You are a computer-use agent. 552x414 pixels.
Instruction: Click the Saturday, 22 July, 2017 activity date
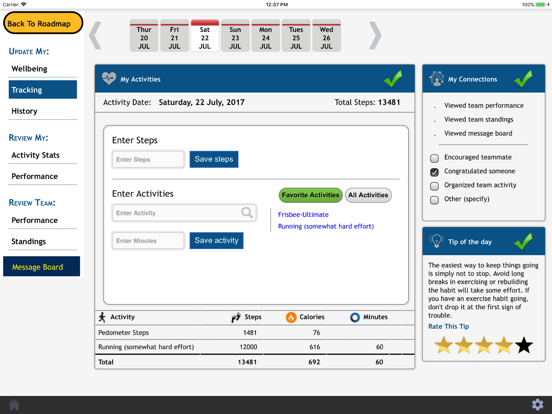click(x=201, y=102)
